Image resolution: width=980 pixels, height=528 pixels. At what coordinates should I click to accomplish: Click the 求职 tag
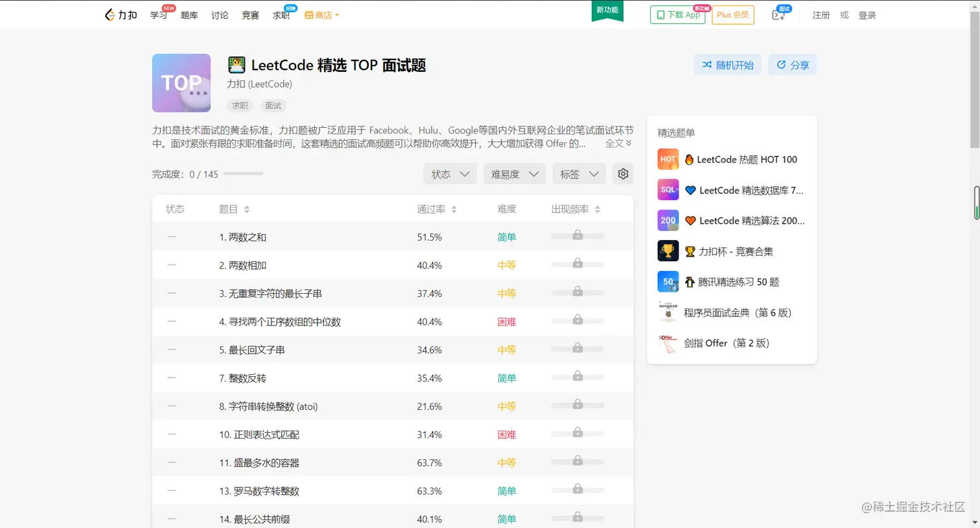click(x=240, y=105)
